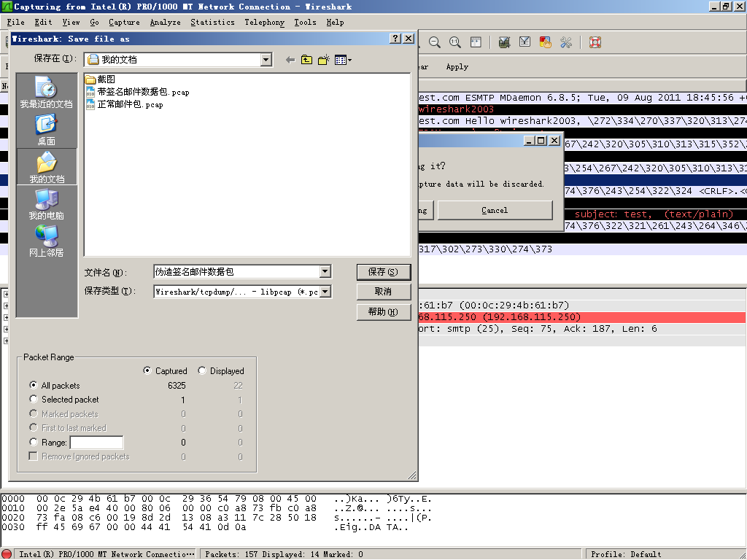
Task: Select file 带签名邮件数据包.pcap
Action: [137, 92]
